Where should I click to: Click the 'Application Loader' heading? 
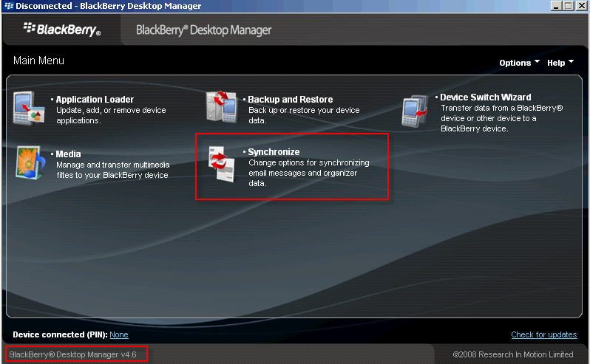click(x=95, y=100)
